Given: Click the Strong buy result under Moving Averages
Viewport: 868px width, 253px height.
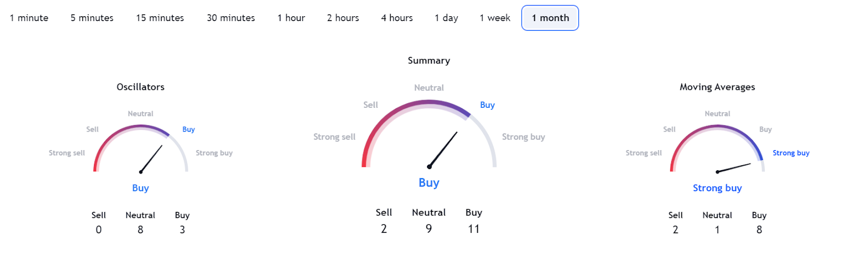Looking at the screenshot, I should (717, 188).
